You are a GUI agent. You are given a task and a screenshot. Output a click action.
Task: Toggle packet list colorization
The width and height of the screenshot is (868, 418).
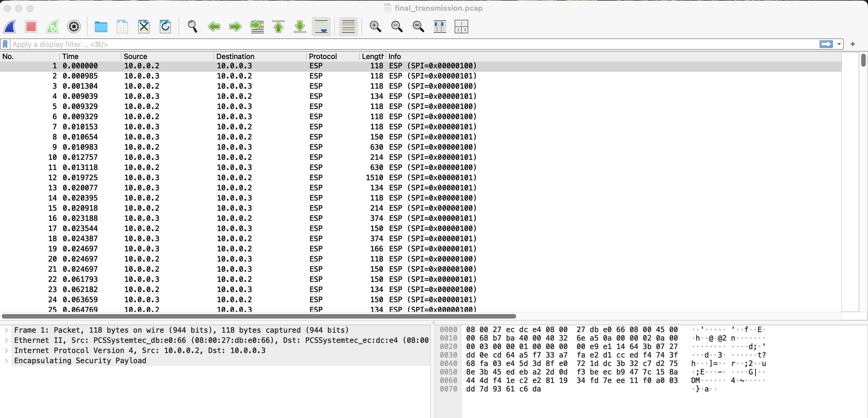[x=348, y=27]
